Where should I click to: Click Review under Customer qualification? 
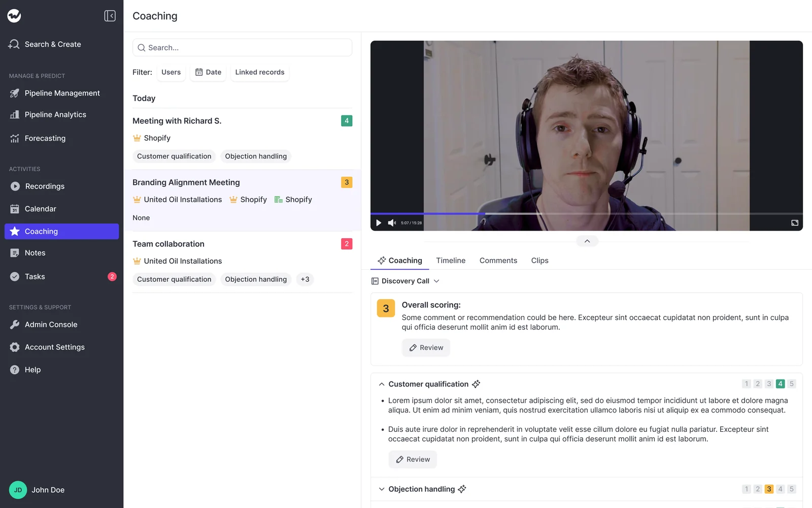[413, 459]
